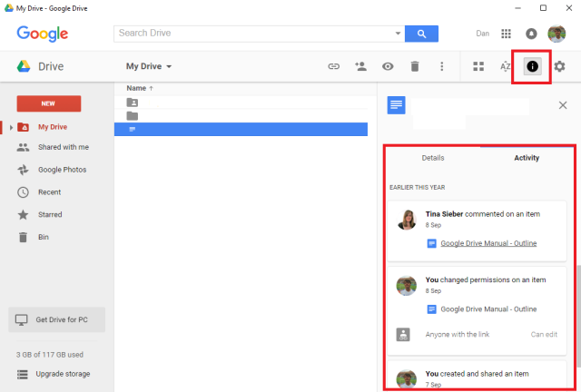Open the Bin
The height and width of the screenshot is (392, 581).
[44, 237]
